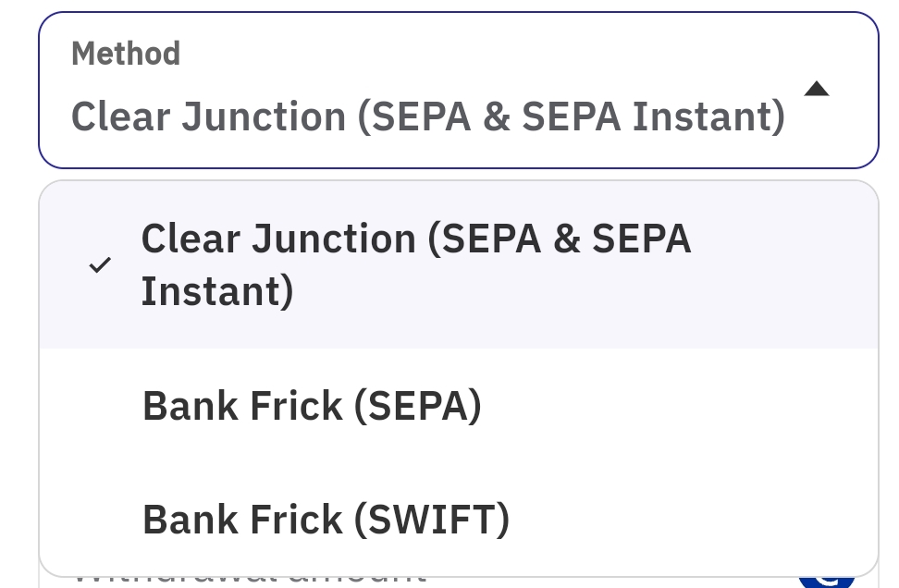899x588 pixels.
Task: Switch withdrawal method to Bank Frick (SWIFT)
Action: [459, 520]
